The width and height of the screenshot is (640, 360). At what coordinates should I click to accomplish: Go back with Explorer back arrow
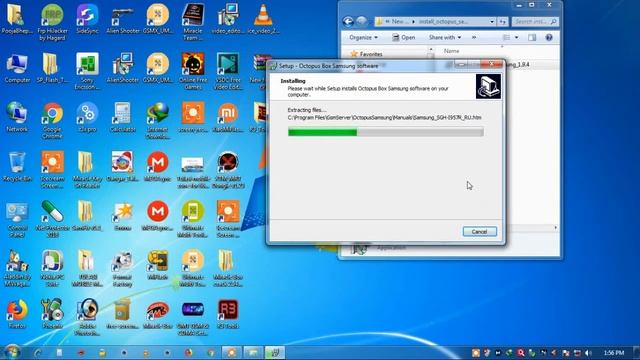[348, 21]
